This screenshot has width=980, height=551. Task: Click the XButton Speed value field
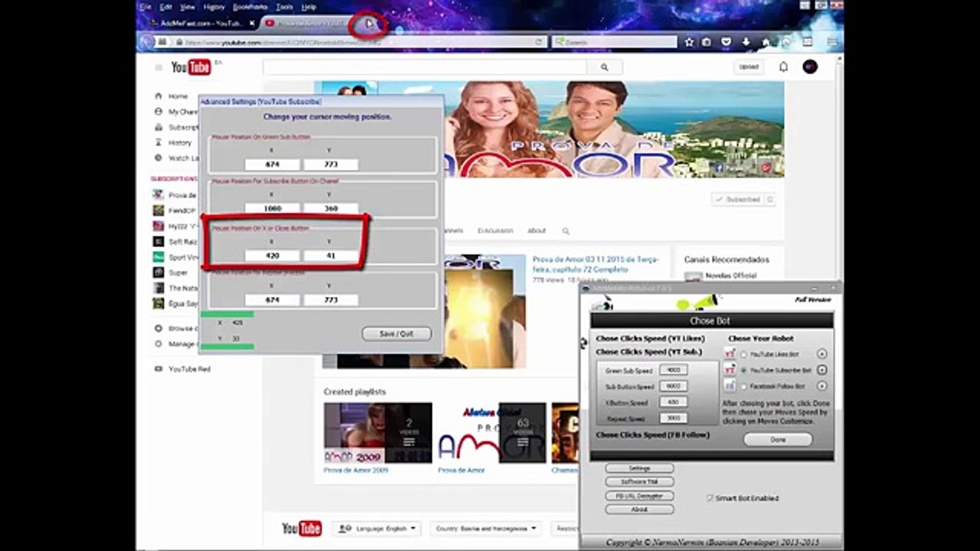(x=674, y=403)
